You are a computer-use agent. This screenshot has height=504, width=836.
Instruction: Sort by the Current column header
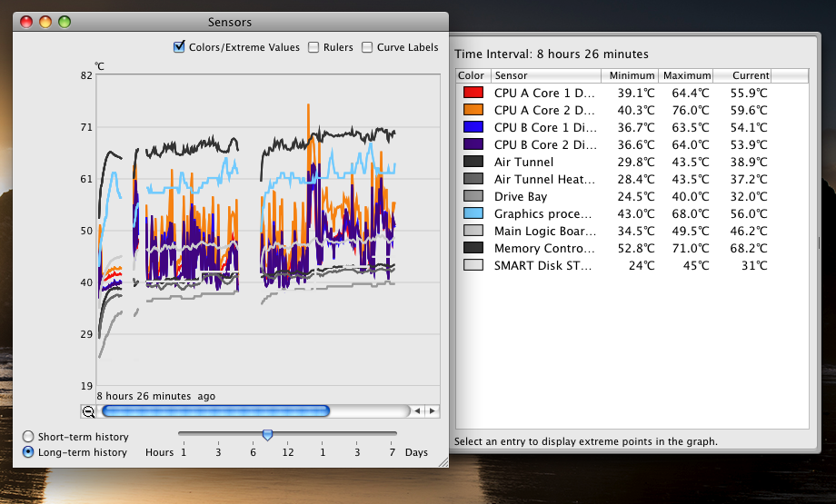tap(742, 75)
